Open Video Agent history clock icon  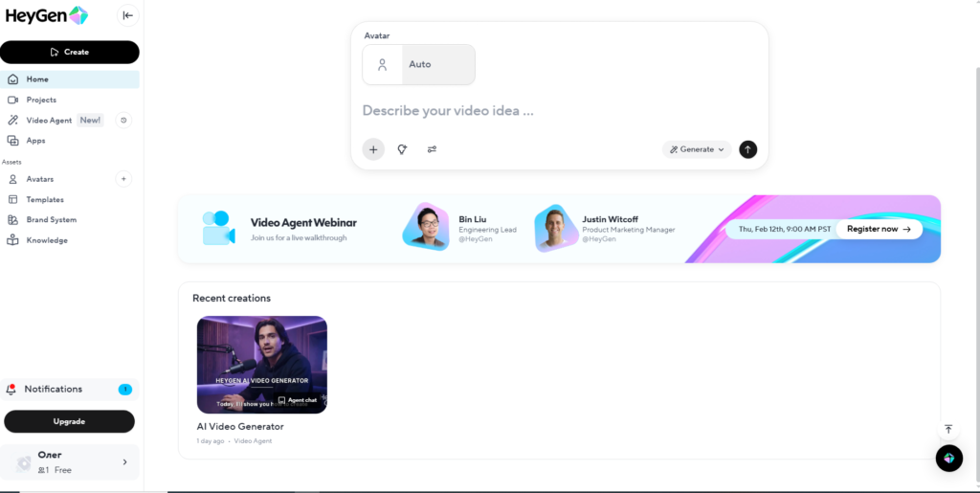tap(123, 120)
